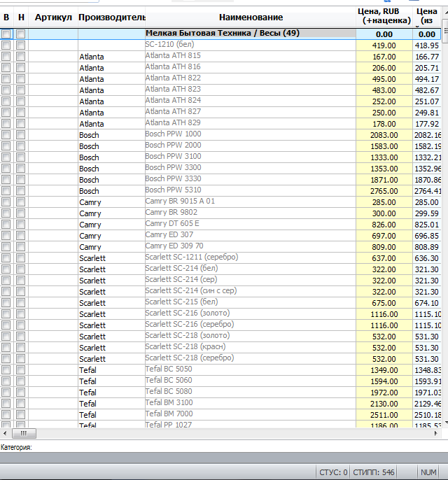Click the price cell 675.00
This screenshot has height=480, width=448.
pos(384,303)
